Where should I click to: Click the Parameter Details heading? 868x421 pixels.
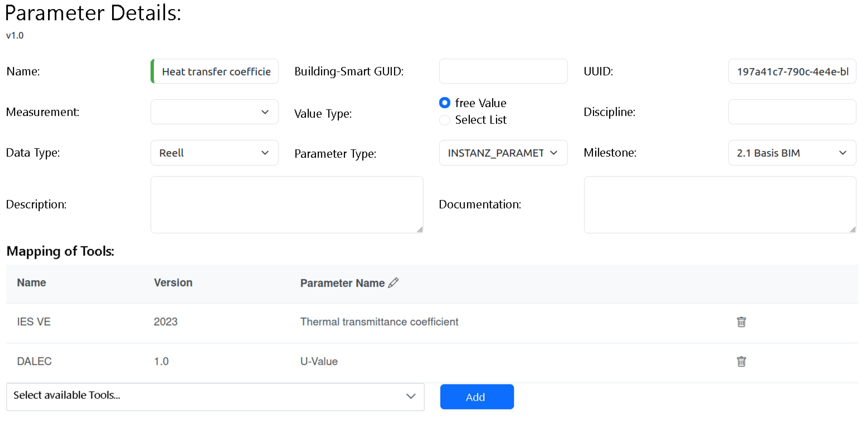(x=93, y=13)
